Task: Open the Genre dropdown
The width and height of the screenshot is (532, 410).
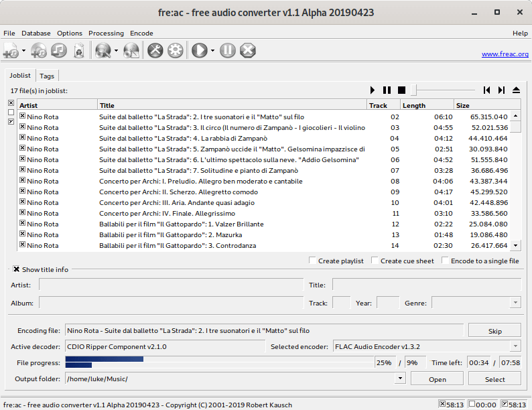Action: pos(515,303)
